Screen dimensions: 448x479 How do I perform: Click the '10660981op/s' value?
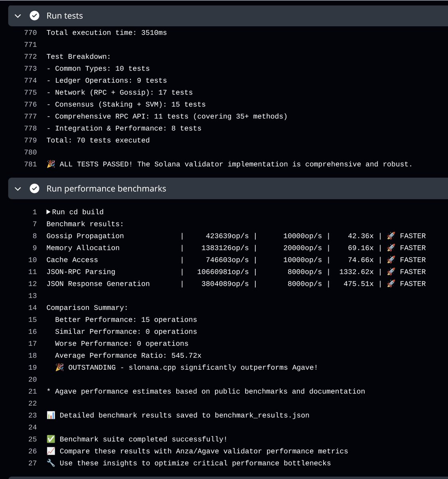tap(223, 272)
